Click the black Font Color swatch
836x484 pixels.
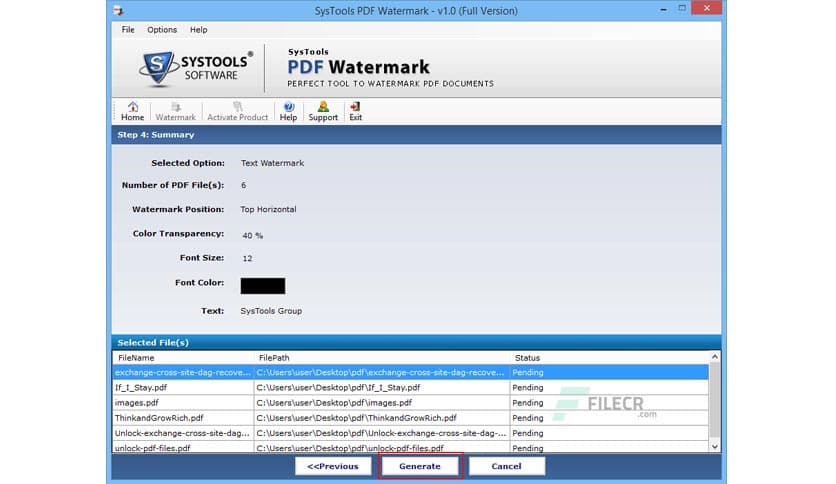(263, 286)
